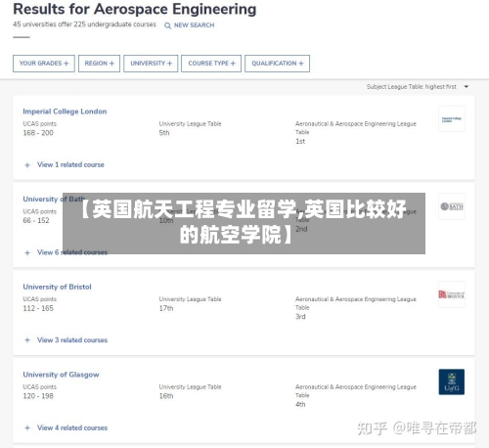This screenshot has height=448, width=489.
Task: Expand the UNIVERSITY filter
Action: tap(151, 64)
